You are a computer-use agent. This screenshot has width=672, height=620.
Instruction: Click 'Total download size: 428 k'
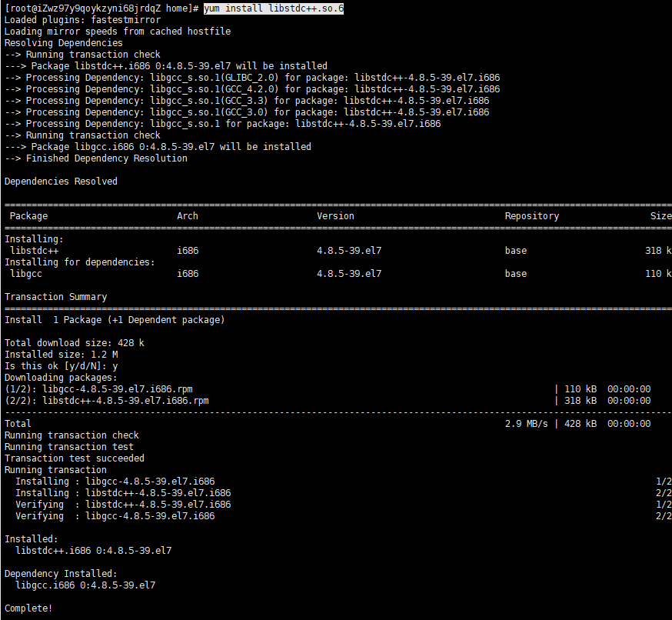[x=75, y=343]
